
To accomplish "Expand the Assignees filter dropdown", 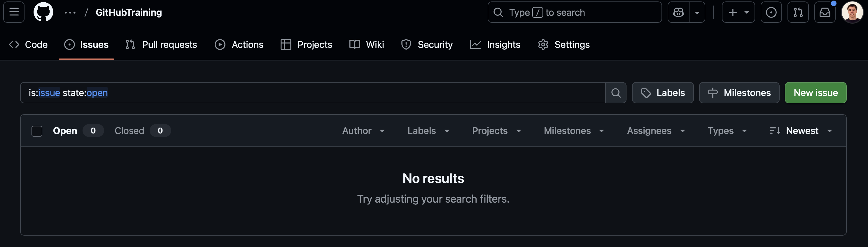I will (x=656, y=131).
